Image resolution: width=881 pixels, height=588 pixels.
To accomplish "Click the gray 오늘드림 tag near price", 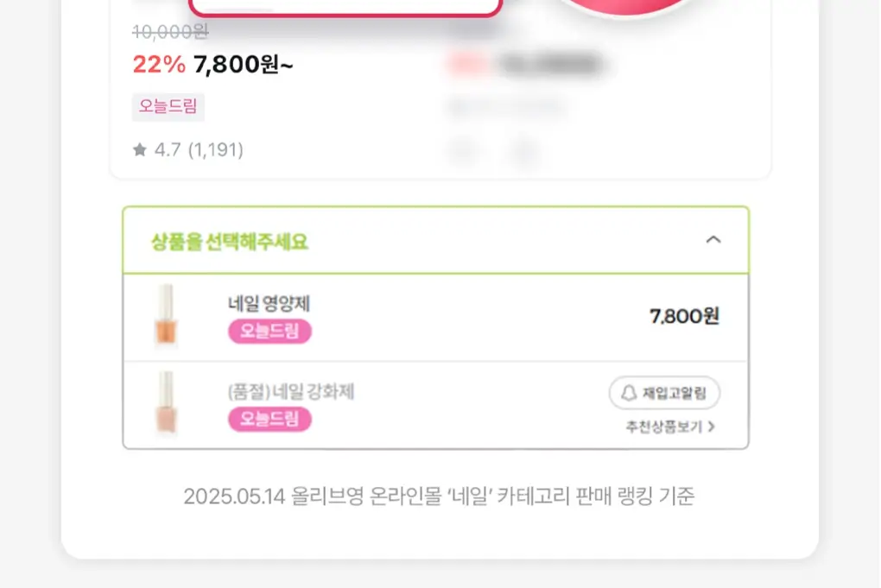I will pos(168,106).
